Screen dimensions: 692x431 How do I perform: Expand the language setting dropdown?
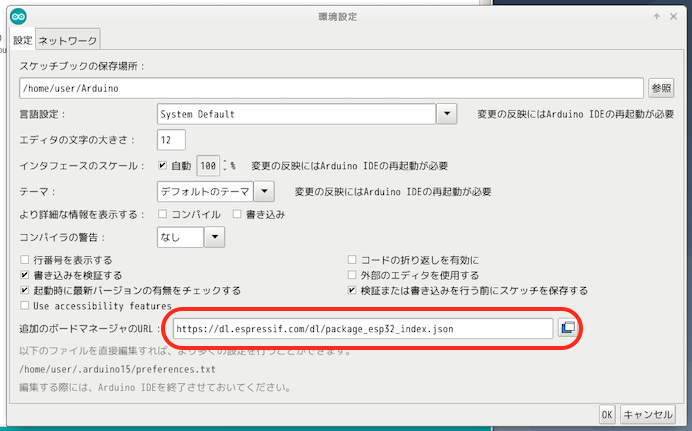[448, 114]
